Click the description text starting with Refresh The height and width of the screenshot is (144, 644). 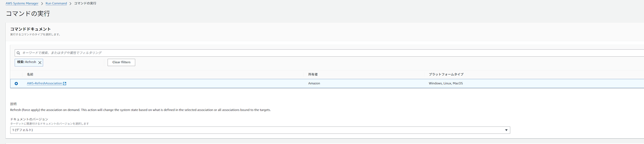pos(140,110)
